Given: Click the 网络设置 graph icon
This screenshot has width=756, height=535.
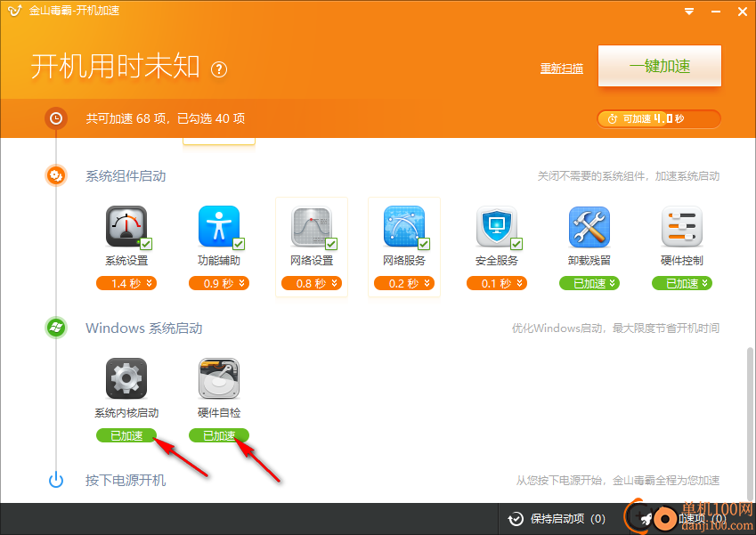Looking at the screenshot, I should click(x=312, y=226).
